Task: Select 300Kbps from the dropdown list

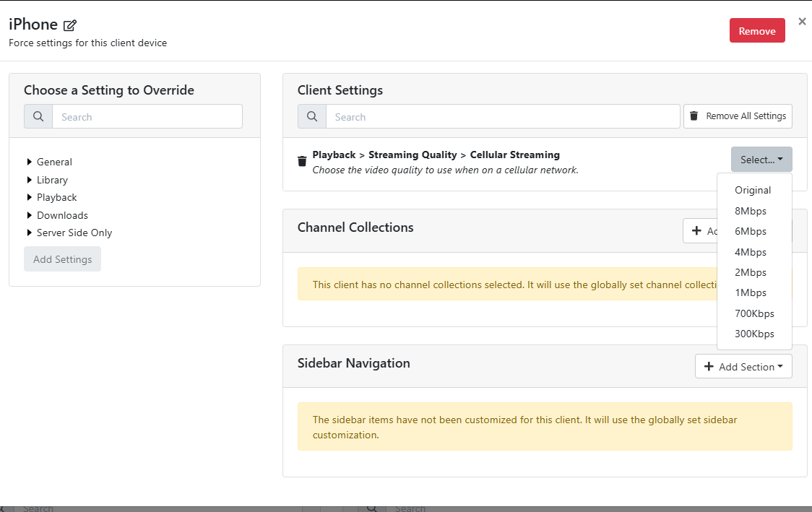Action: 754,334
